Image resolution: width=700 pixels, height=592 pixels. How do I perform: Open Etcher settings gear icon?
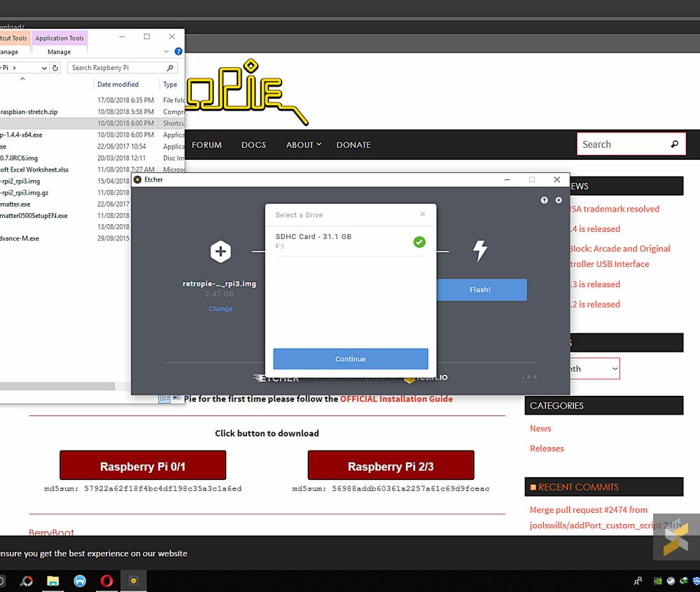click(559, 200)
